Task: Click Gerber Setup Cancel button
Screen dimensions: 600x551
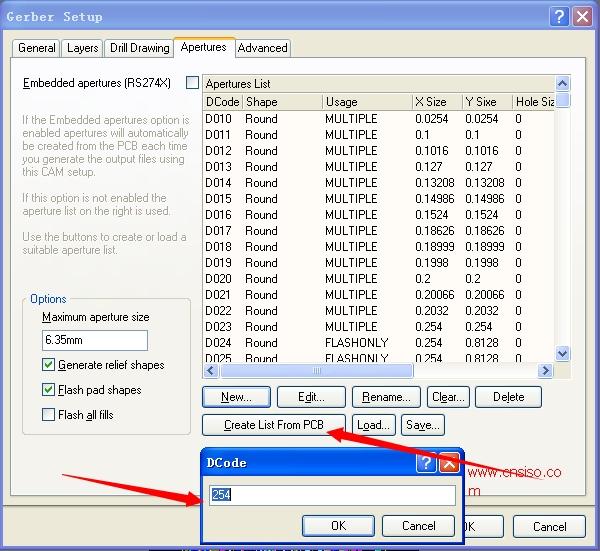Action: click(549, 527)
